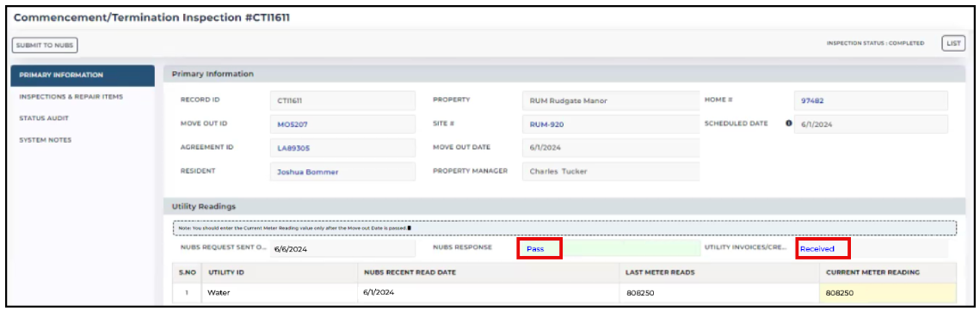Open Agreement ID link LA89305
The image size is (980, 311).
point(293,148)
